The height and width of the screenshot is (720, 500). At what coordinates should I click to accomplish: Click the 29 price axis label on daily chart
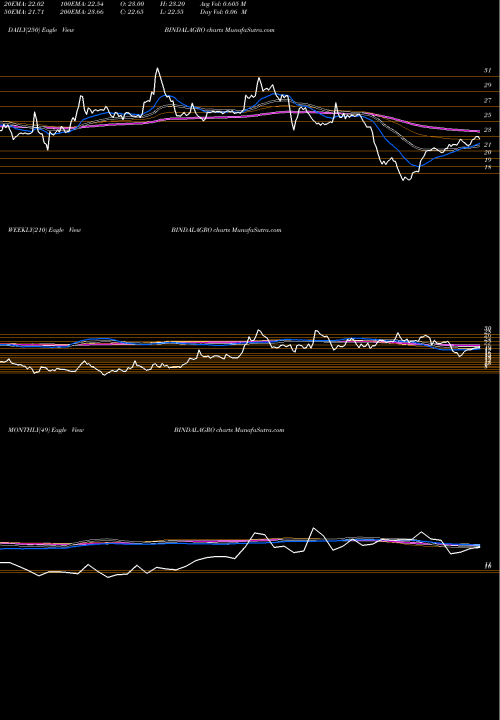(x=487, y=85)
